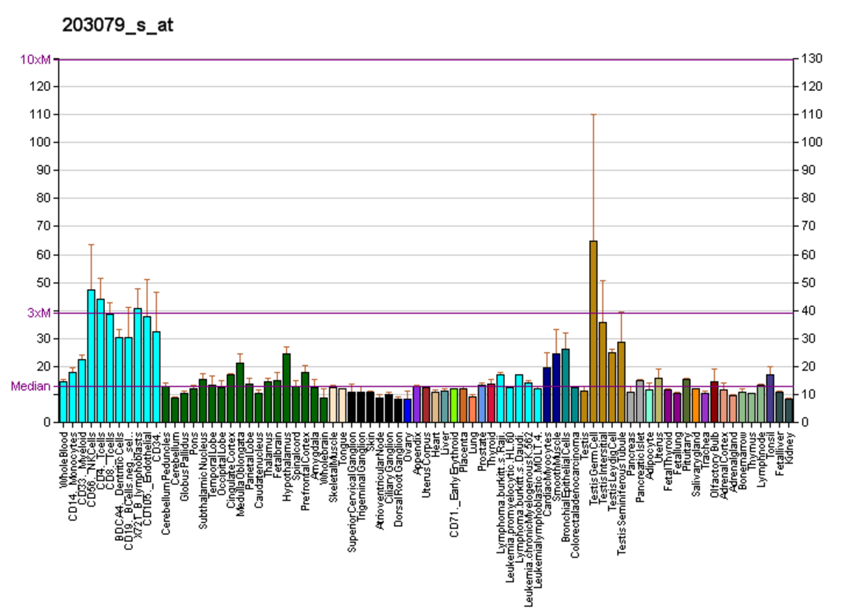Select the Medulla Oblongata green bar

[240, 392]
